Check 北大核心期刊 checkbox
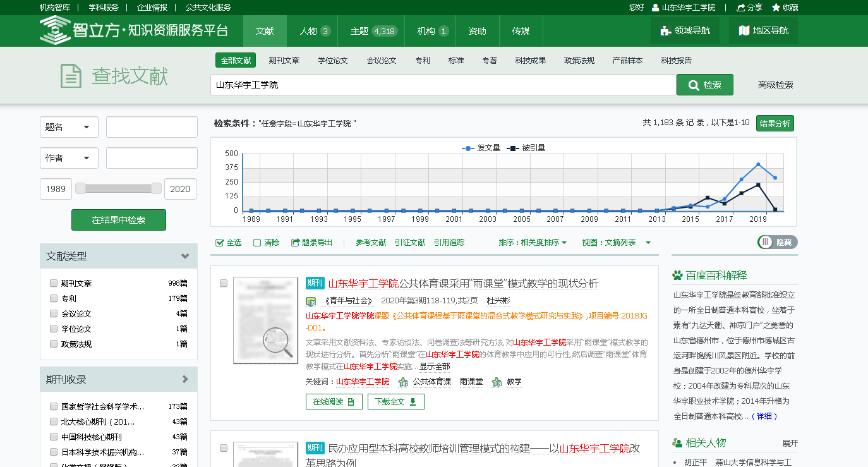 [54, 422]
